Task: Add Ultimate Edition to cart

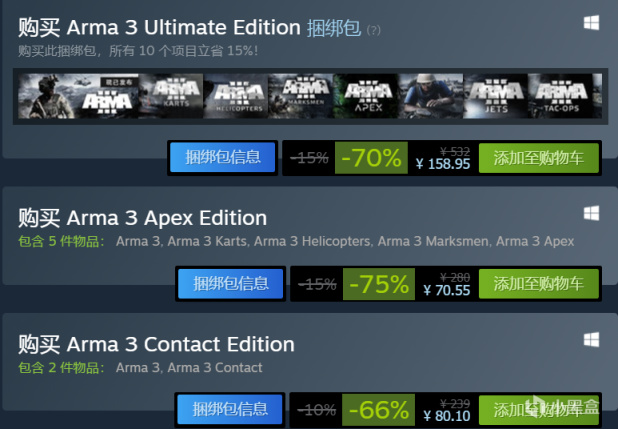Action: click(538, 157)
